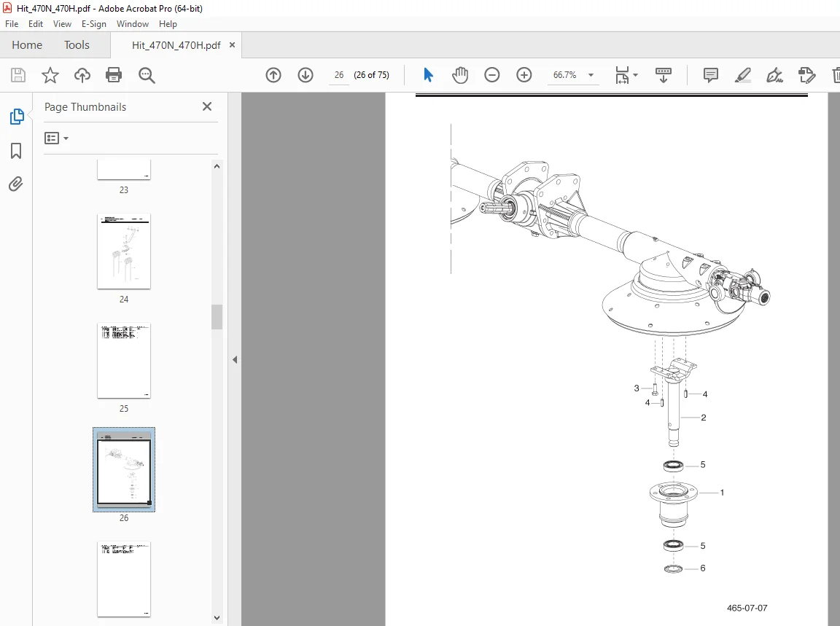Screen dimensions: 840x626
Task: Click the scrolling mode keyboard icon
Action: point(664,75)
